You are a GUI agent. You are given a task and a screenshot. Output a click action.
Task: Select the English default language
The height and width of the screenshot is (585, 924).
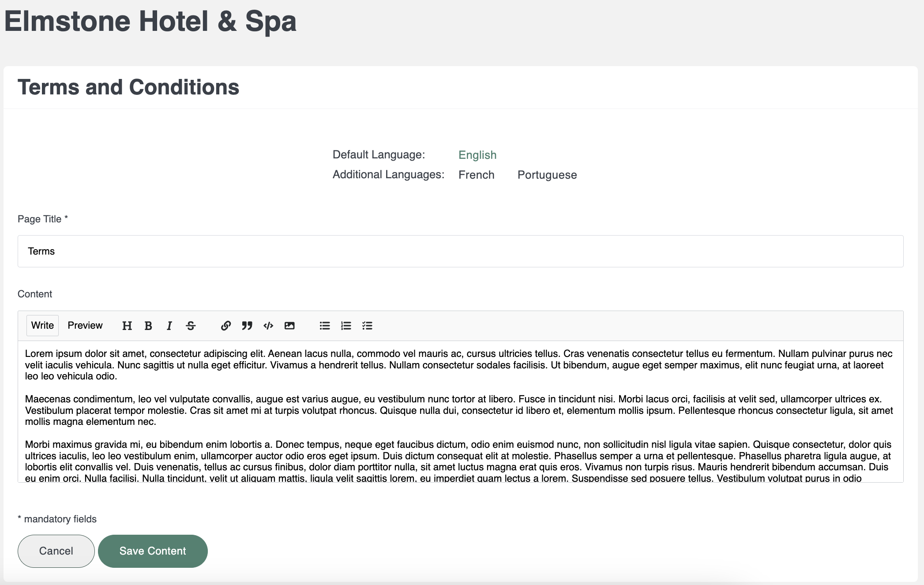[477, 155]
